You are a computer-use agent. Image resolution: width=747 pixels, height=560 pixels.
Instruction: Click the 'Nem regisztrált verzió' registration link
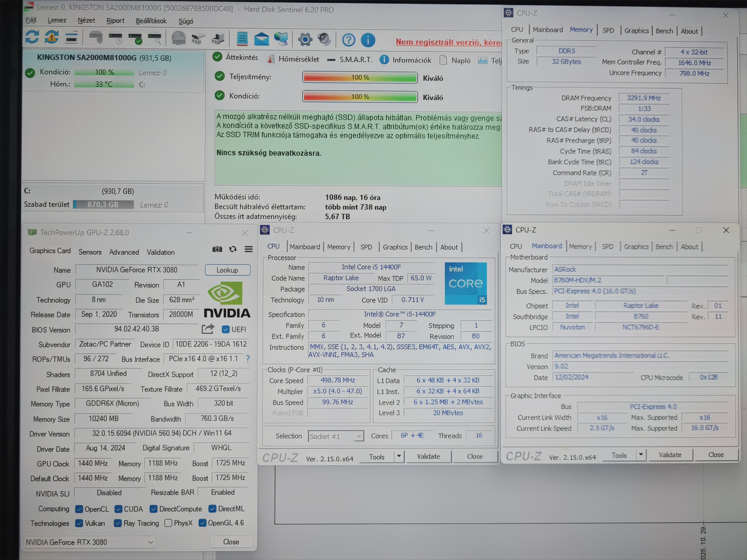(449, 42)
